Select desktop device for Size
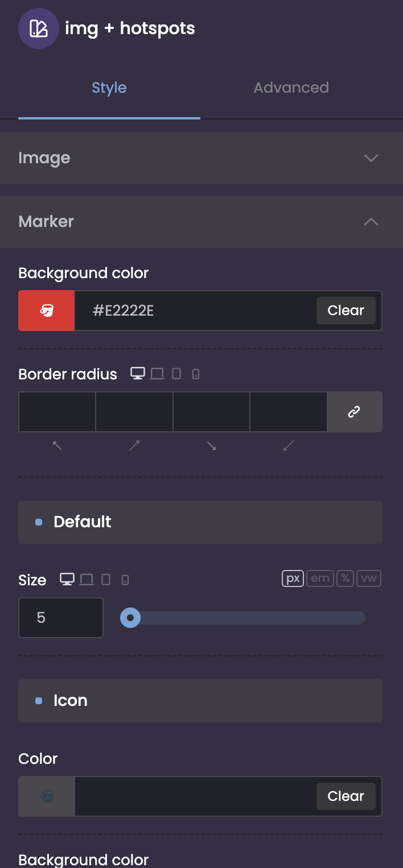403x868 pixels. (x=67, y=580)
